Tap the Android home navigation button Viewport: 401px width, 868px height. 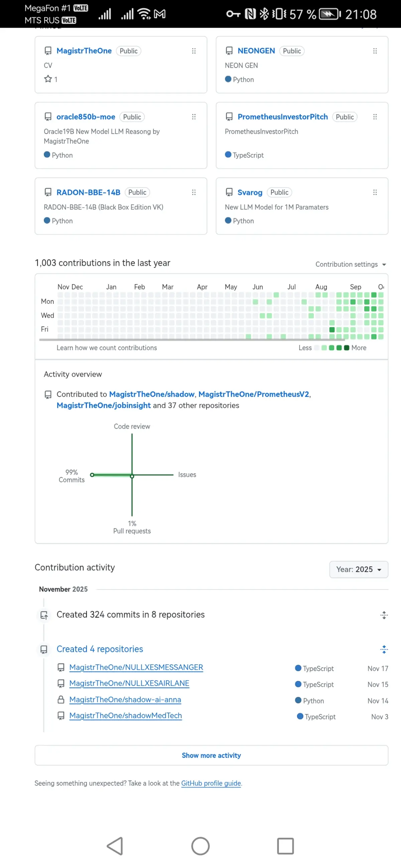[x=200, y=846]
